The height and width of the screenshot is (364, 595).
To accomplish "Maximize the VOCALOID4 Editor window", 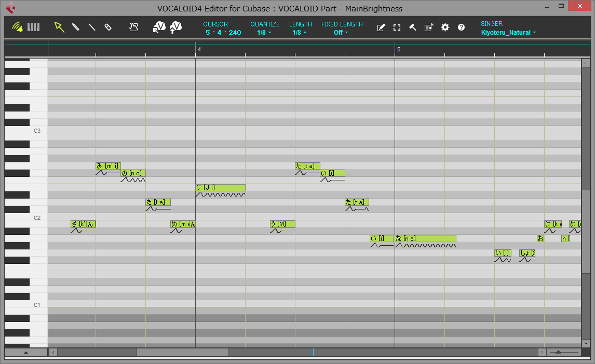I will 561,6.
